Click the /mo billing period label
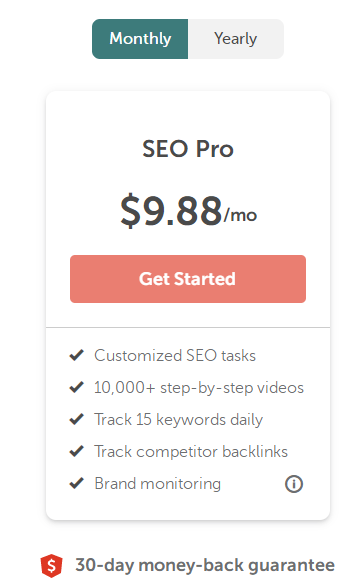362x587 pixels. [240, 215]
